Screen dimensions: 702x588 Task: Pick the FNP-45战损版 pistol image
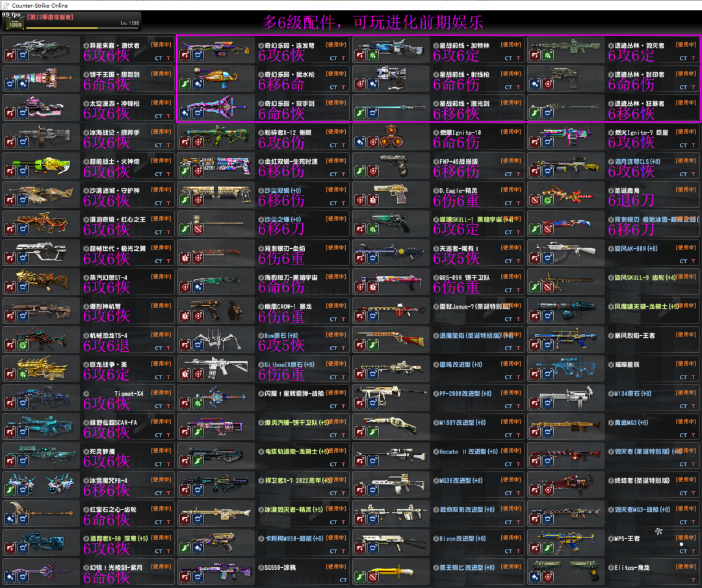tap(393, 164)
